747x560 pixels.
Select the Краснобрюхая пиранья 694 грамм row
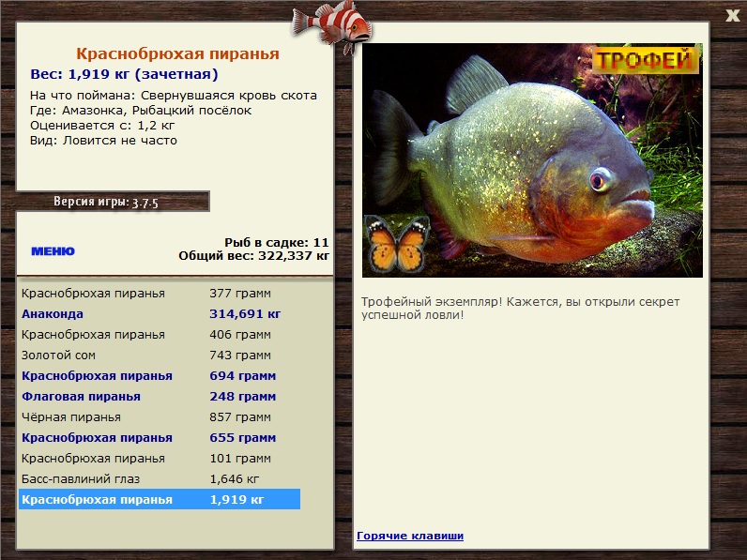tap(160, 376)
